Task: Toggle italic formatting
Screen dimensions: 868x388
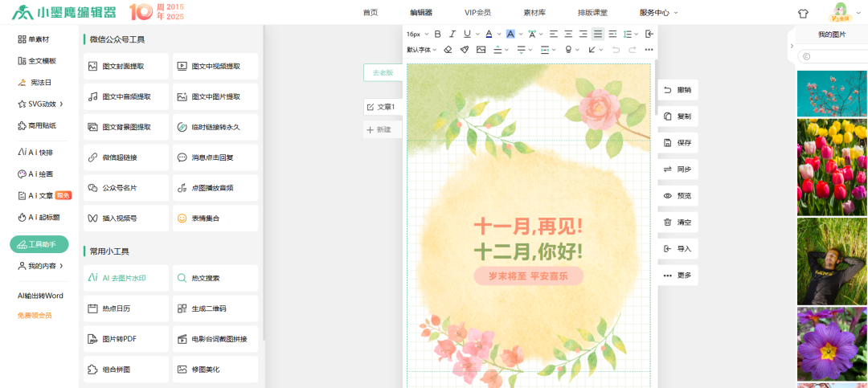Action: pos(452,35)
